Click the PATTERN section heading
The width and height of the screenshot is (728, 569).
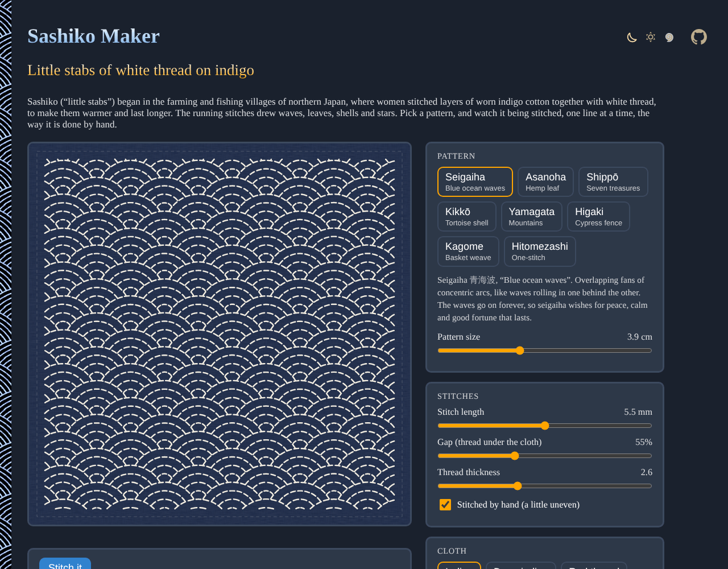point(456,156)
